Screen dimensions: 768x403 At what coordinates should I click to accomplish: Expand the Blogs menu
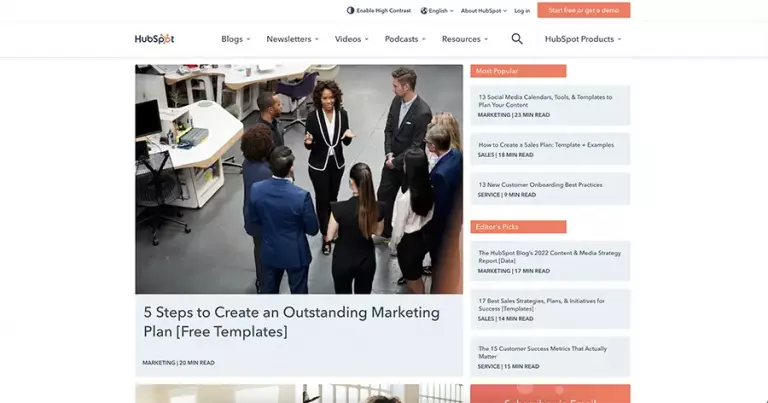pyautogui.click(x=236, y=39)
